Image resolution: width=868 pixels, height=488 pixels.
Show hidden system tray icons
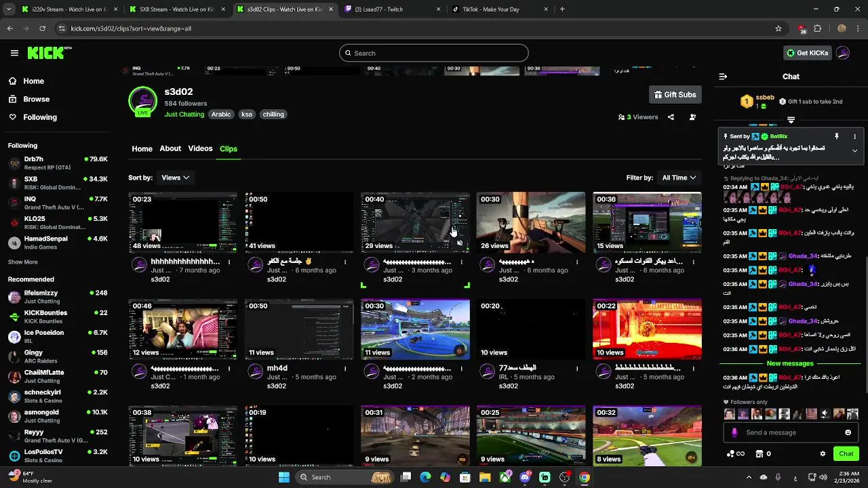749,477
